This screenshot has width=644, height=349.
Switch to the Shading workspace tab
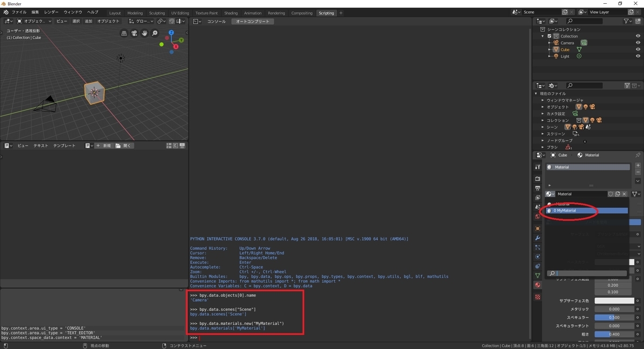click(231, 13)
